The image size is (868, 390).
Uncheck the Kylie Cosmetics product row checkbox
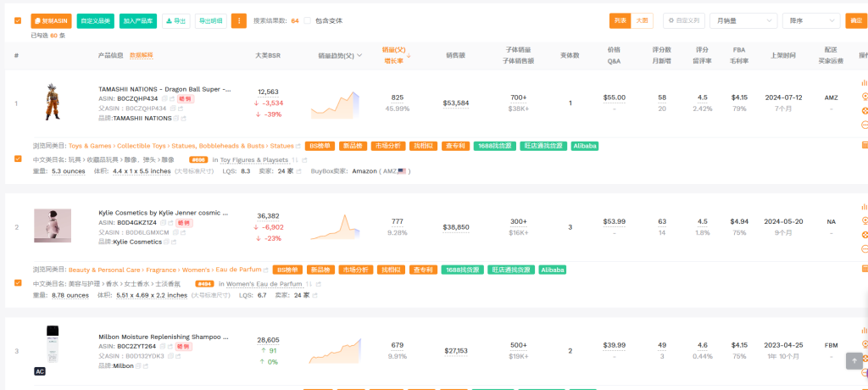[18, 282]
